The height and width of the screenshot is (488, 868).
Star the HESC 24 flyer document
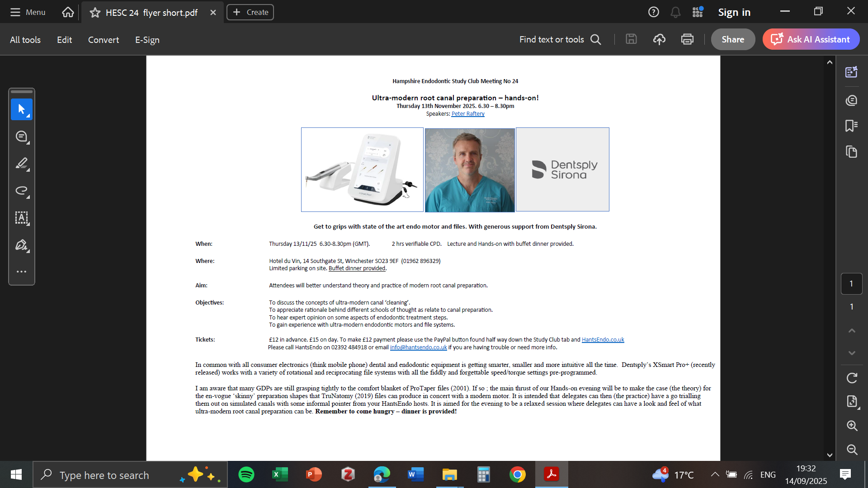pyautogui.click(x=95, y=13)
